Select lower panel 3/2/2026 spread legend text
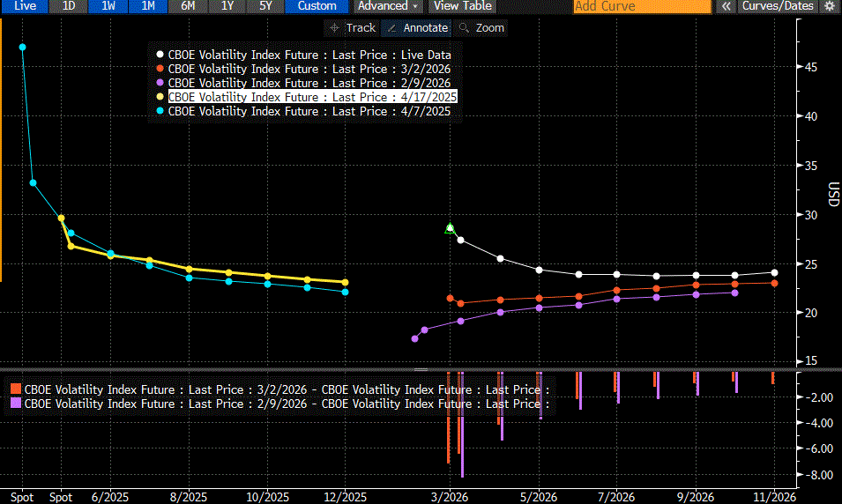 tap(287, 389)
